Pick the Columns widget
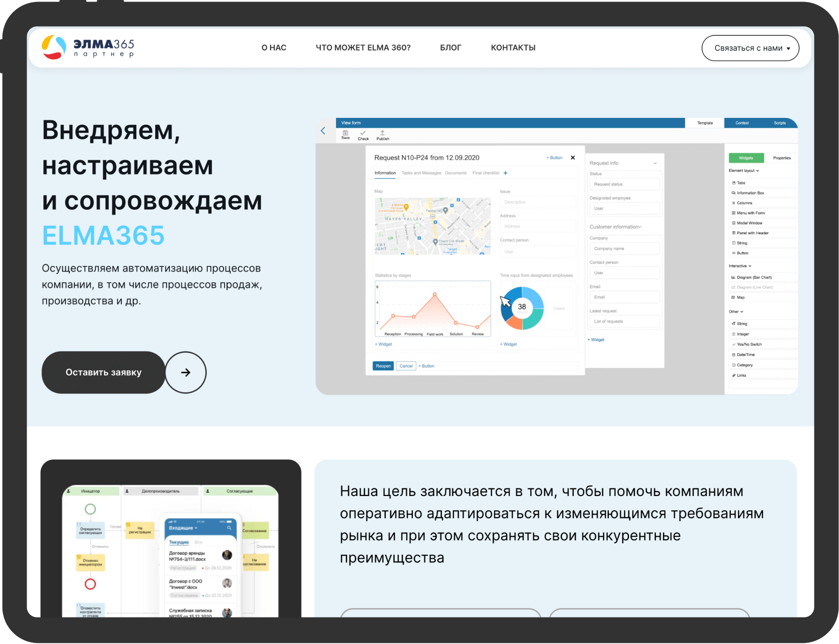839x644 pixels. (763, 203)
